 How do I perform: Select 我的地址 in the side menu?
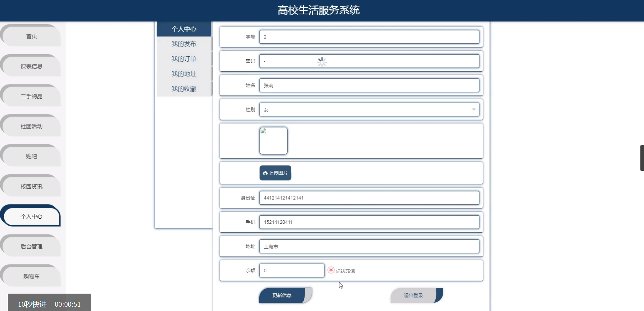click(x=184, y=74)
